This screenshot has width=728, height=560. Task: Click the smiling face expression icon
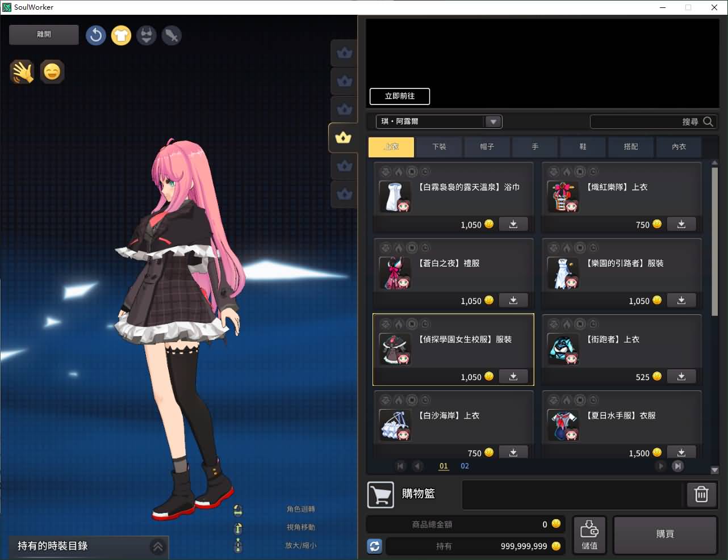[52, 72]
